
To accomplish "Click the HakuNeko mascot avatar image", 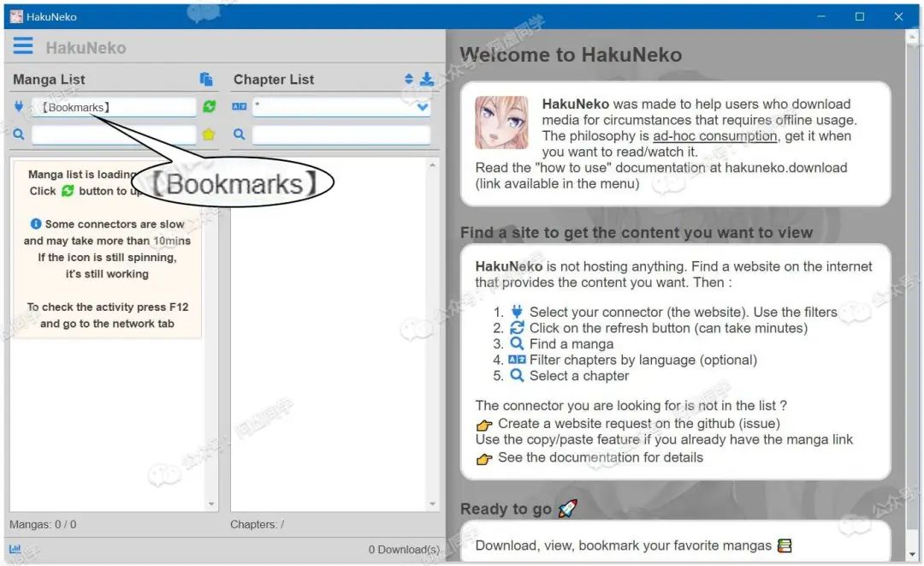I will (x=502, y=122).
